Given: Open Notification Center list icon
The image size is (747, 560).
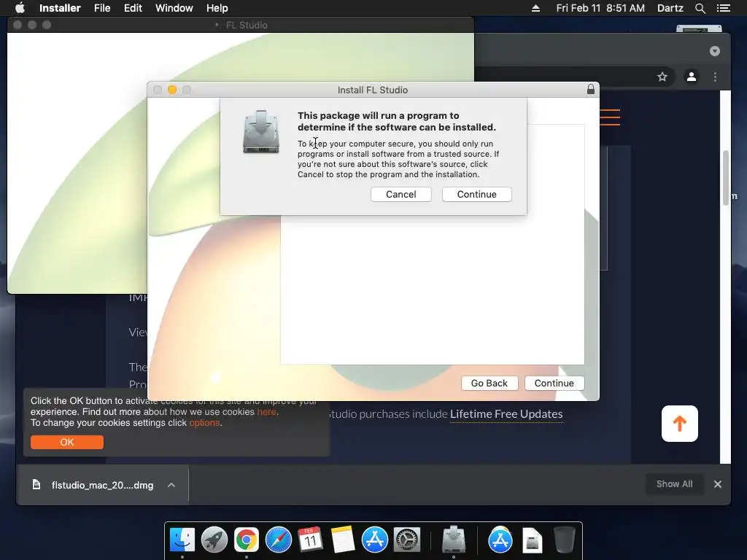Looking at the screenshot, I should (x=723, y=8).
